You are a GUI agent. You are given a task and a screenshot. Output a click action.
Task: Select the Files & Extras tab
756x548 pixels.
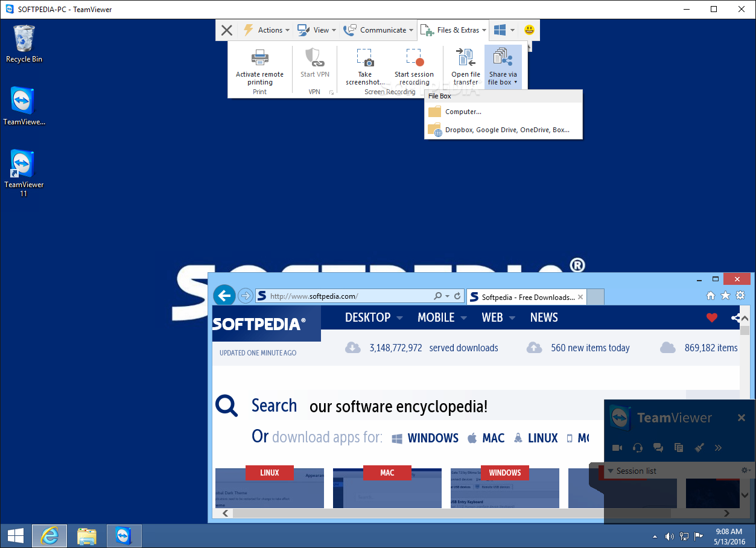click(x=453, y=30)
